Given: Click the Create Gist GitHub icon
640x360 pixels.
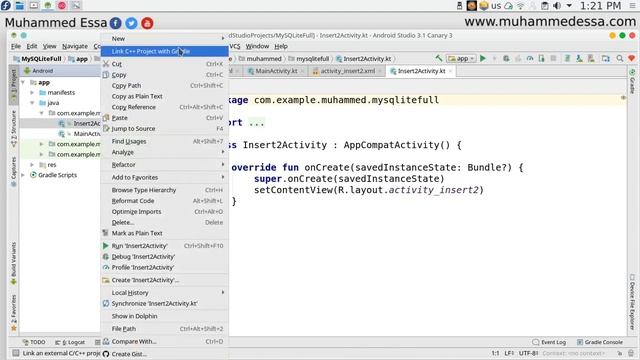Looking at the screenshot, I should (x=106, y=354).
